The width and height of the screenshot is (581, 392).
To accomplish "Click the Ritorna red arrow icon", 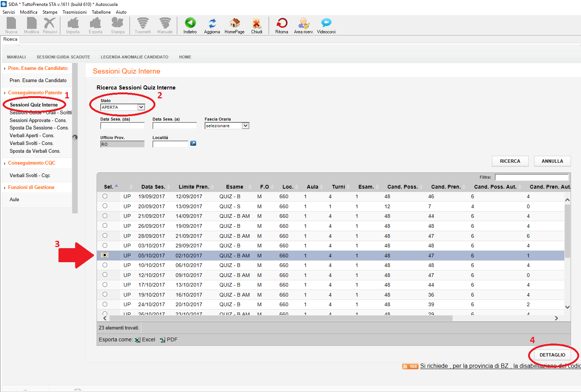I will 282,23.
